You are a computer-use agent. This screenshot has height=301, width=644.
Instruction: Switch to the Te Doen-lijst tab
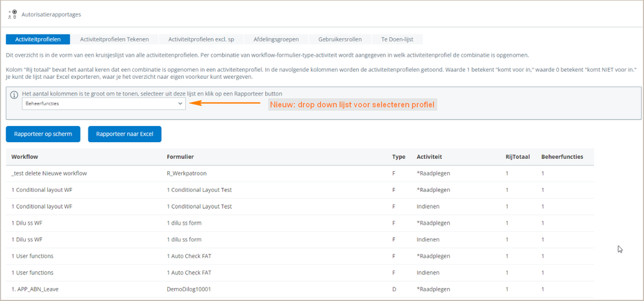coord(397,39)
